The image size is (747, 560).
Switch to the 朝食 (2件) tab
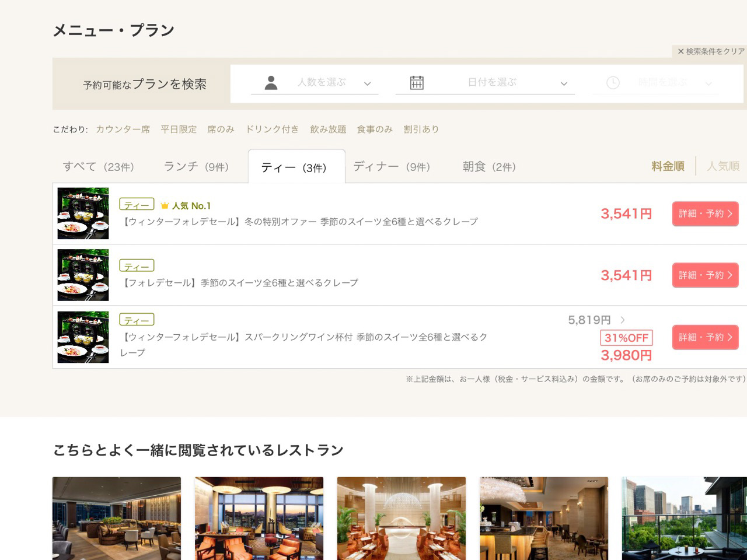click(x=489, y=167)
